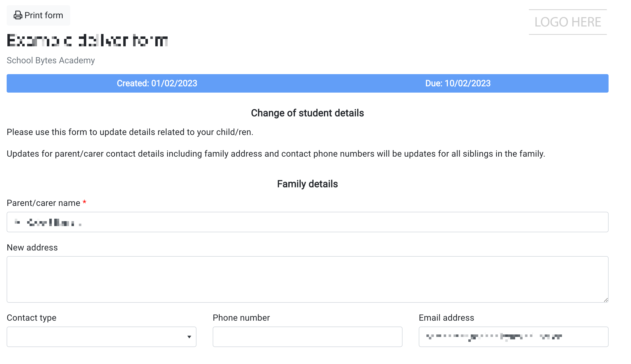Click the dropdown arrow on Contact type
The width and height of the screenshot is (631, 364).
pyautogui.click(x=189, y=337)
